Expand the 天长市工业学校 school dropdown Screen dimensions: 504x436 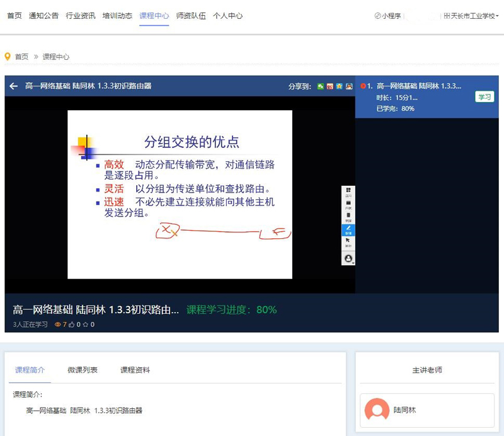point(470,16)
